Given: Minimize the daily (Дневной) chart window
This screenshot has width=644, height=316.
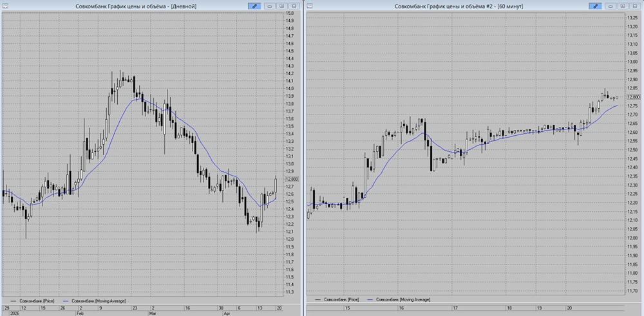Looking at the screenshot, I should point(269,6).
